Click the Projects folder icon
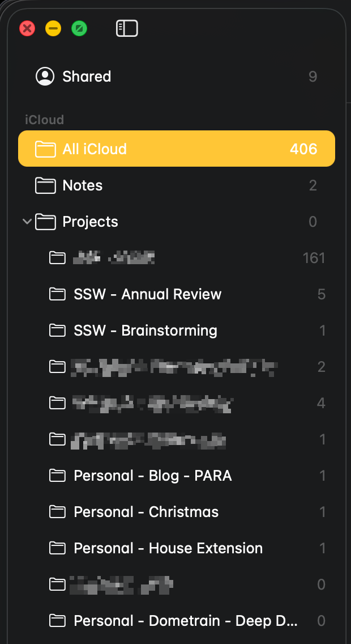Viewport: 351px width, 644px height. pyautogui.click(x=45, y=222)
